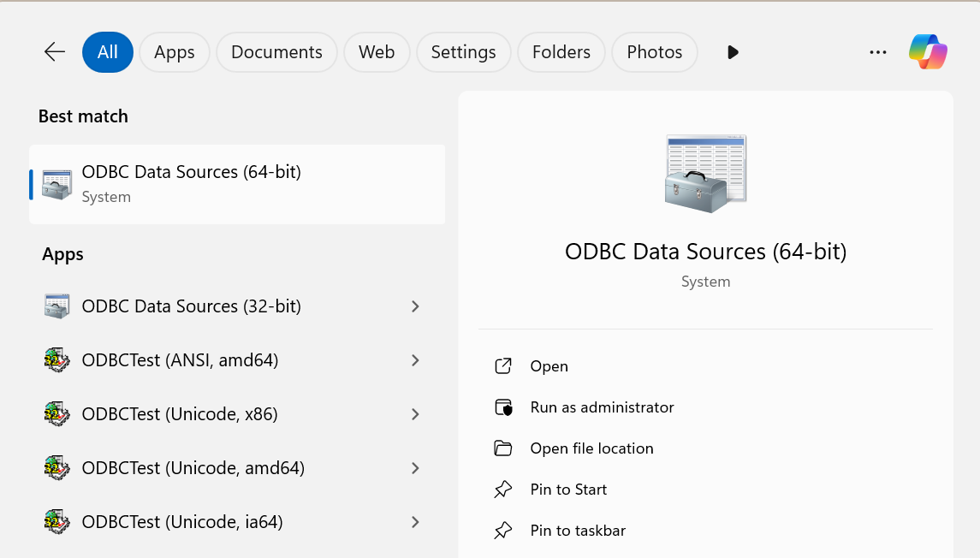Click the large ODBC toolbox preview icon
The height and width of the screenshot is (558, 980).
click(705, 172)
